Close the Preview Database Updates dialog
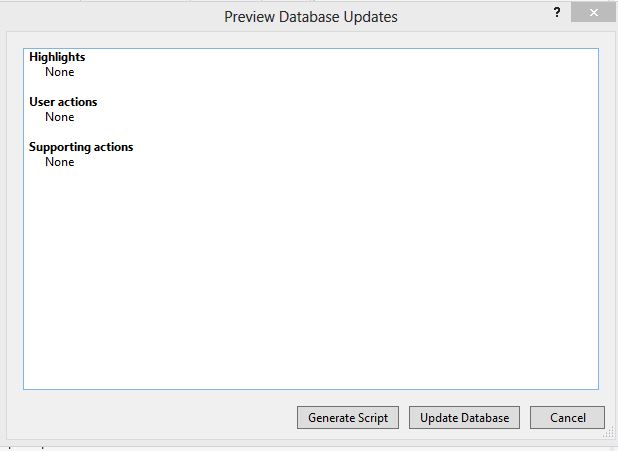 tap(593, 13)
